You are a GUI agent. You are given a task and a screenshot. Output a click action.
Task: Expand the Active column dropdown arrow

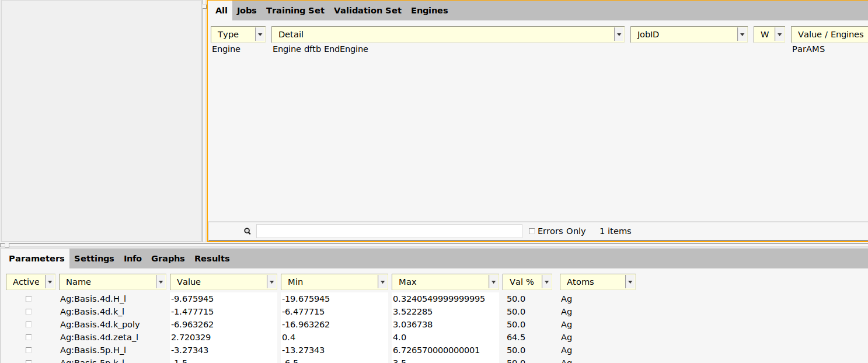50,282
